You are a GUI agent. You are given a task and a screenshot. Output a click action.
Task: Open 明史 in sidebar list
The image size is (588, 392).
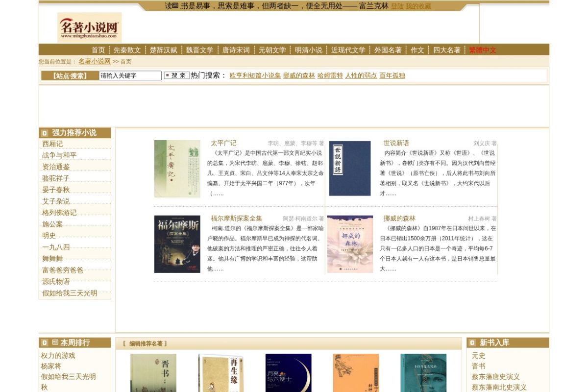pos(49,236)
